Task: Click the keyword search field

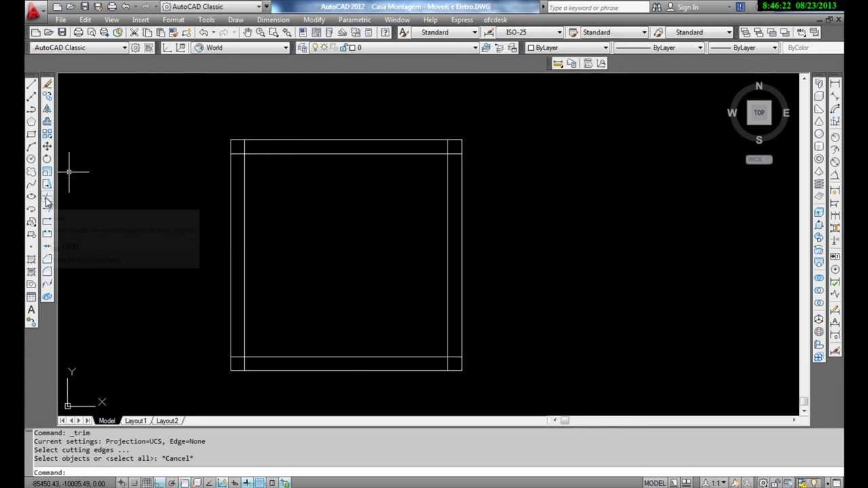Action: tap(597, 7)
